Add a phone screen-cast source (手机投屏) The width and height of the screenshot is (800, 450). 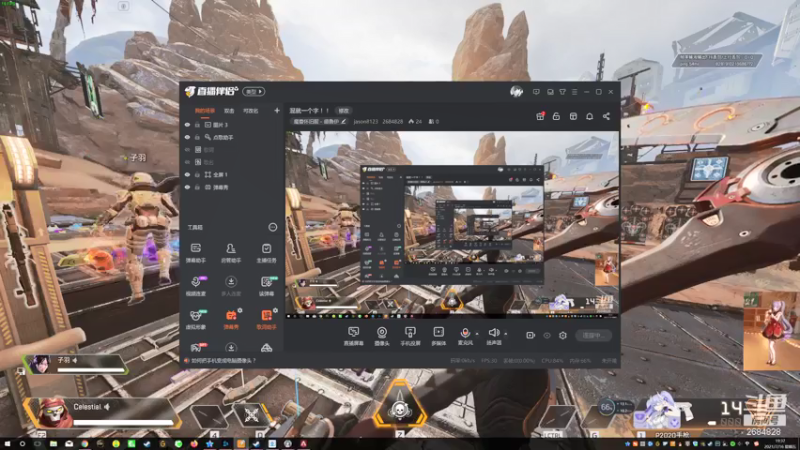coord(410,336)
